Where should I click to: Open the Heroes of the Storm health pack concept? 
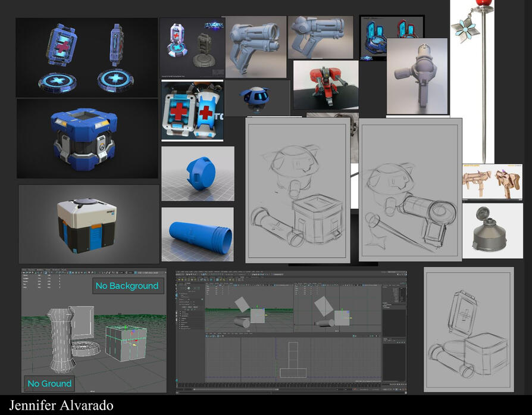click(192, 48)
